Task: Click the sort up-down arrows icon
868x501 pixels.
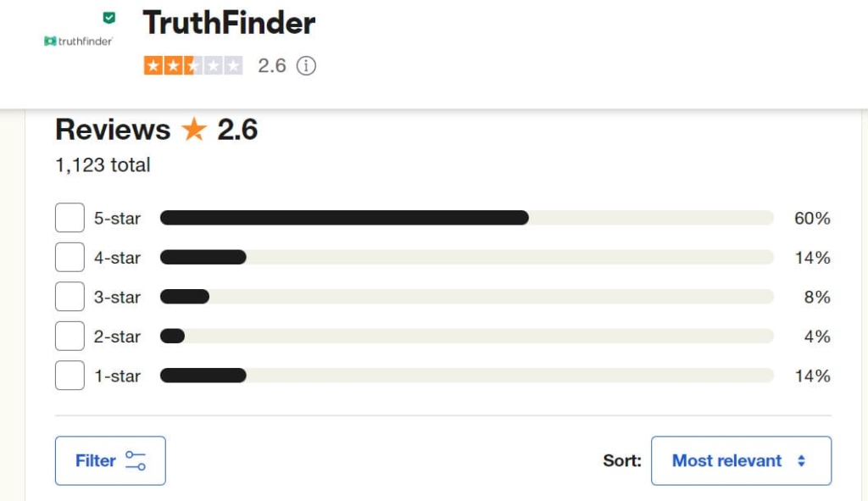Action: [x=801, y=460]
